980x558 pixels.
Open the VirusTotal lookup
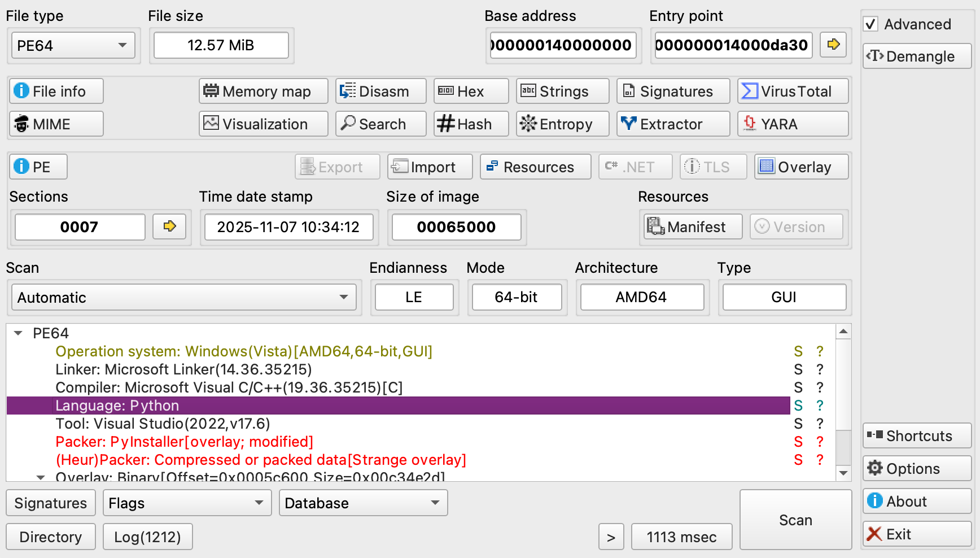(x=793, y=91)
